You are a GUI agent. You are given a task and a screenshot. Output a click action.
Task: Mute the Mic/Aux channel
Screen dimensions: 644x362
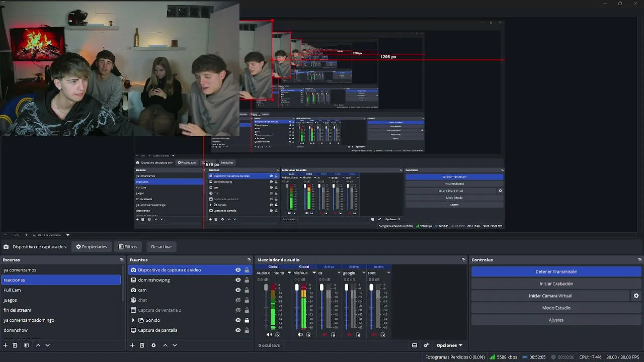pyautogui.click(x=300, y=335)
